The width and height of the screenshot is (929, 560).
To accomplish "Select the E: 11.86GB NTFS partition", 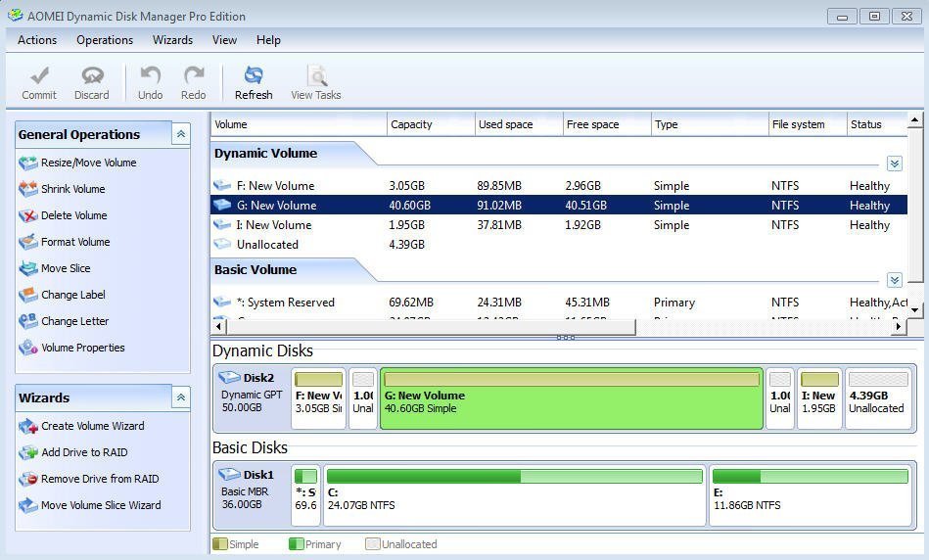I will [810, 495].
